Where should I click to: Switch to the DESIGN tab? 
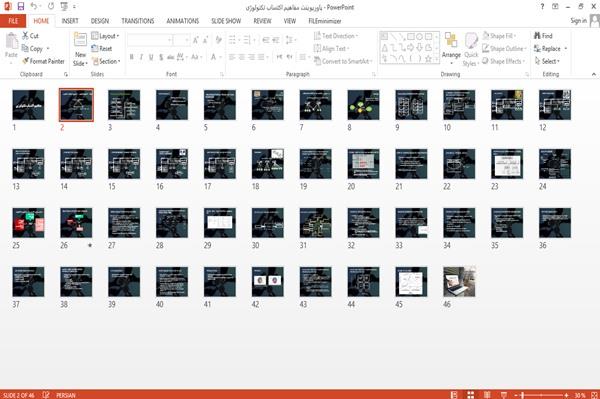100,21
